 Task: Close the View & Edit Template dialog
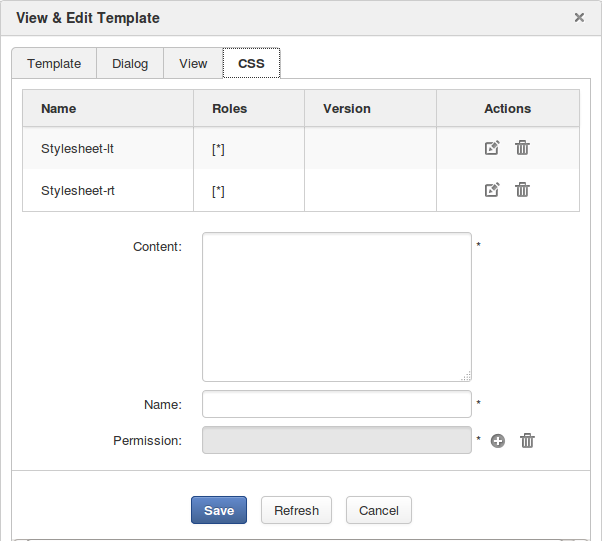click(579, 17)
